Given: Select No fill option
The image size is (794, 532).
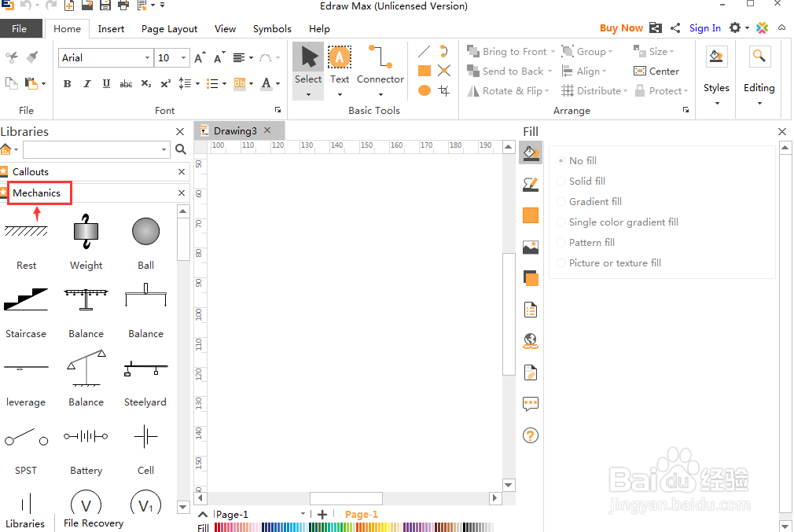Looking at the screenshot, I should [577, 160].
